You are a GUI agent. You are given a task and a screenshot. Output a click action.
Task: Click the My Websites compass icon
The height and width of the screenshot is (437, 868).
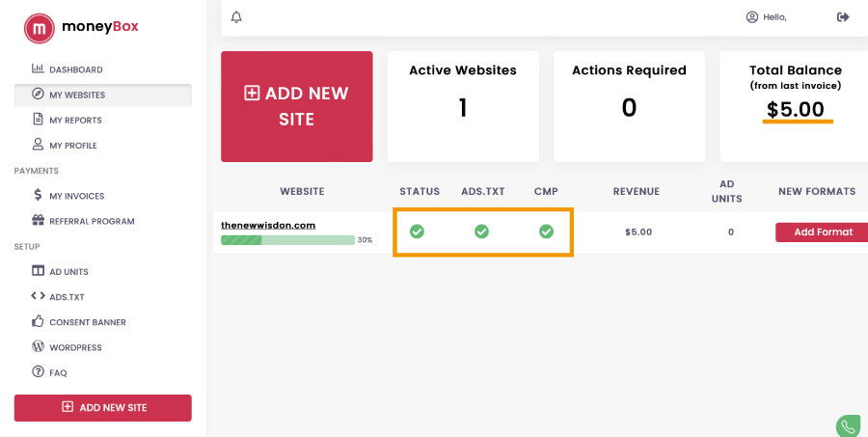[38, 94]
